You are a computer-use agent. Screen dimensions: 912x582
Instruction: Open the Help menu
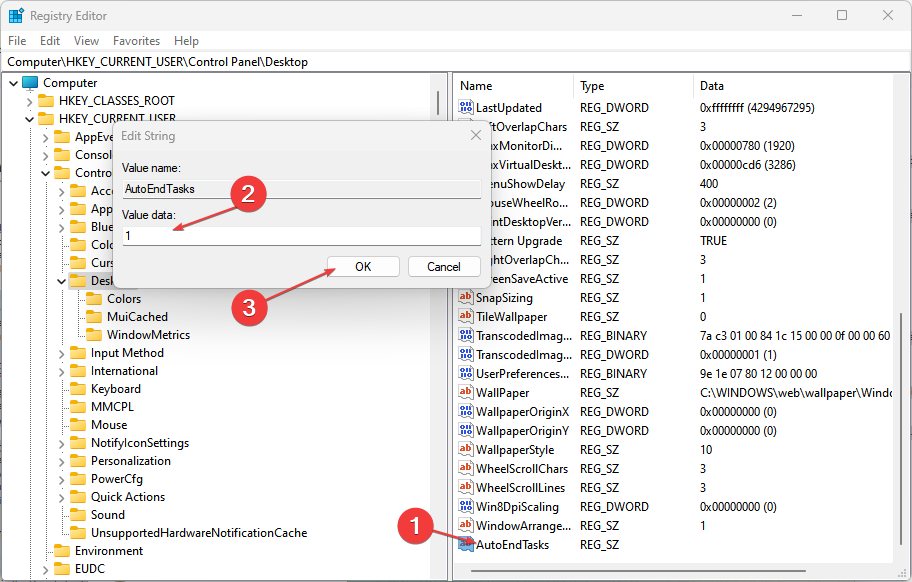[x=186, y=41]
